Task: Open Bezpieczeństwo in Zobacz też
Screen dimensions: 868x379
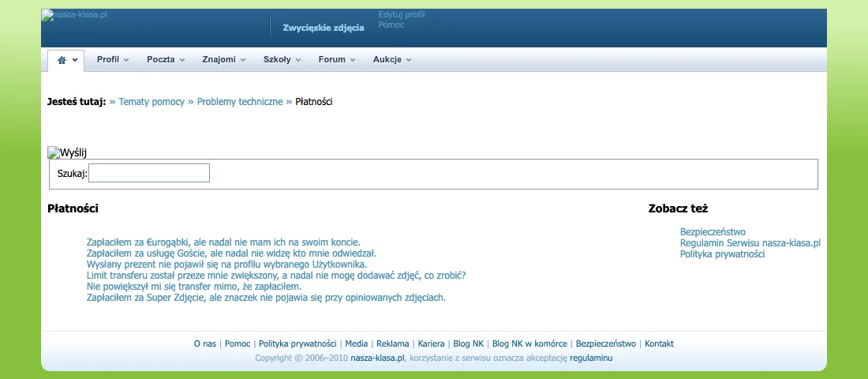Action: (713, 232)
